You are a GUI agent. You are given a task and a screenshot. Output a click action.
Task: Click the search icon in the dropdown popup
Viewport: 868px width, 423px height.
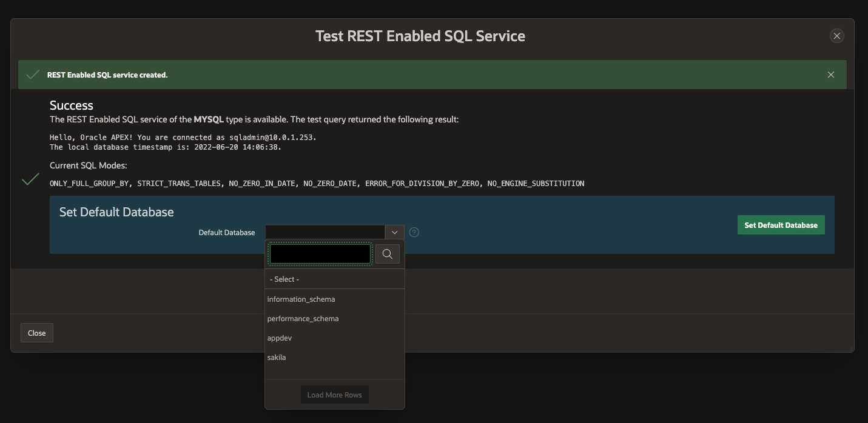point(388,253)
